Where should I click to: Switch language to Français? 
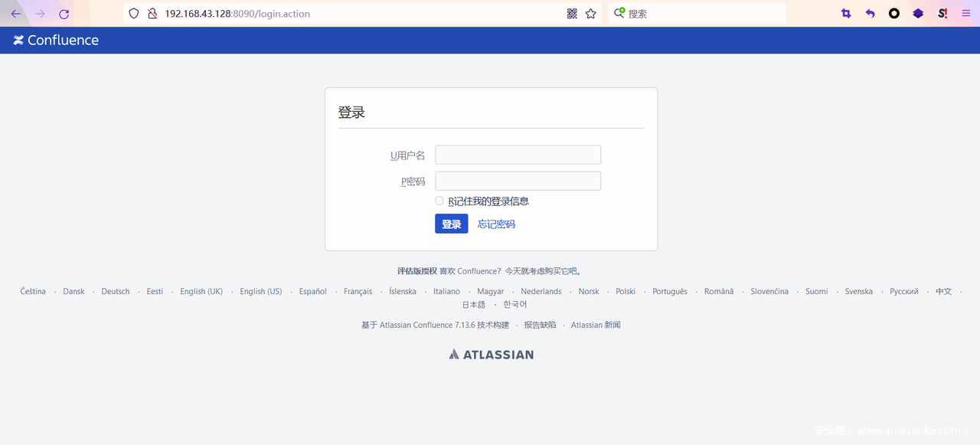point(358,292)
